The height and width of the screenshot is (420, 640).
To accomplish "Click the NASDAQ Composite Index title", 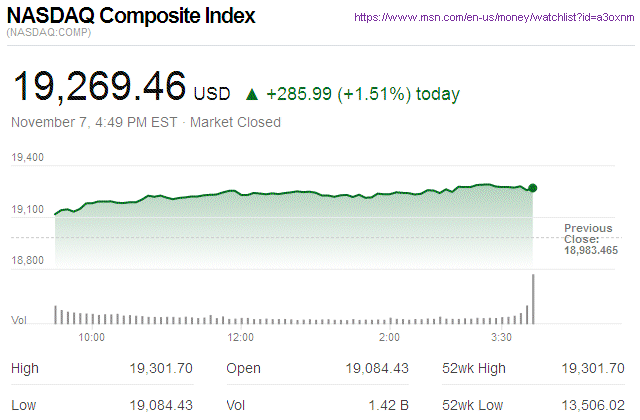I will (x=131, y=17).
